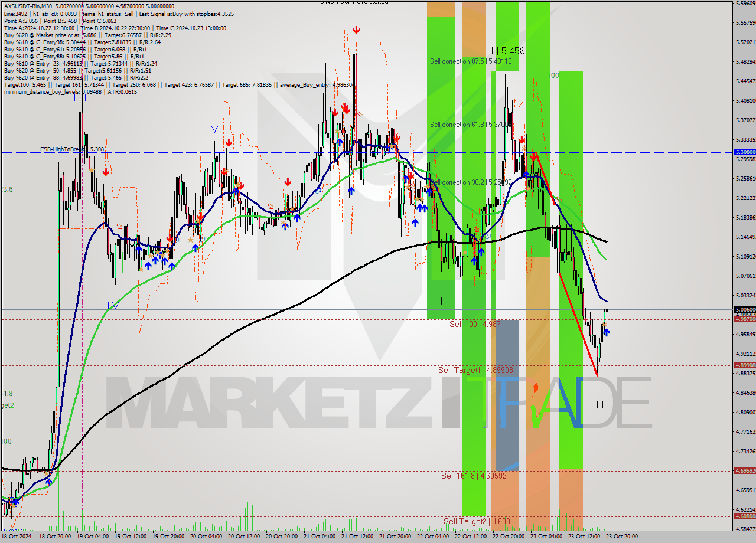
Task: Click the 'Sell Target2 | 4.608' label
Action: (x=477, y=521)
